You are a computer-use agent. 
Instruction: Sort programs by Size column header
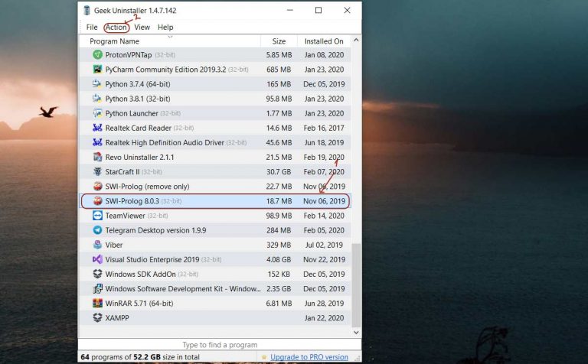point(279,41)
